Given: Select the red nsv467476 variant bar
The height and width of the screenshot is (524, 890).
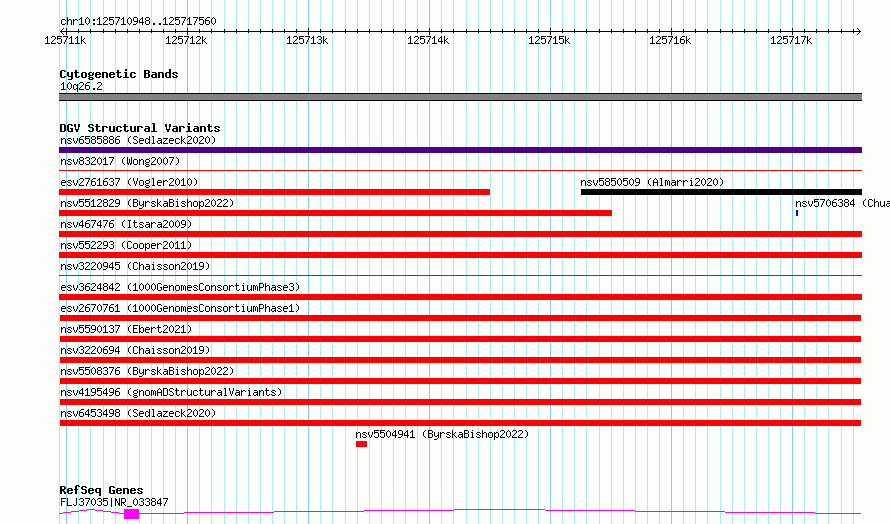Looking at the screenshot, I should point(460,234).
